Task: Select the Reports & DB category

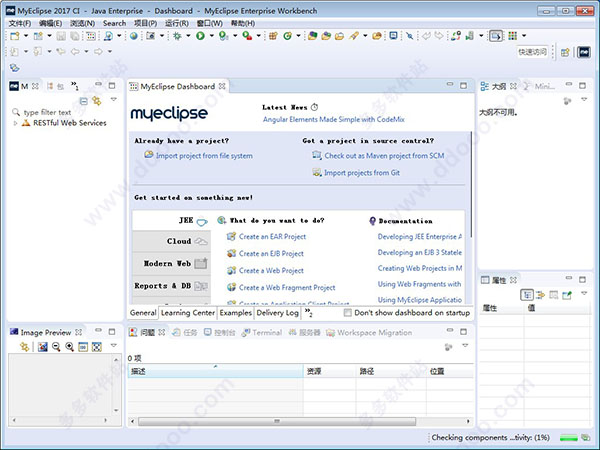Action: (x=171, y=286)
